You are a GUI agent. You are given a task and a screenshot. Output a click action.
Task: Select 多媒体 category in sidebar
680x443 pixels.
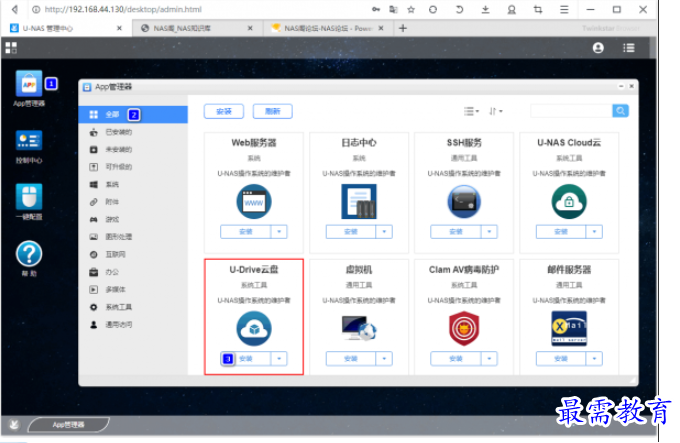point(133,290)
